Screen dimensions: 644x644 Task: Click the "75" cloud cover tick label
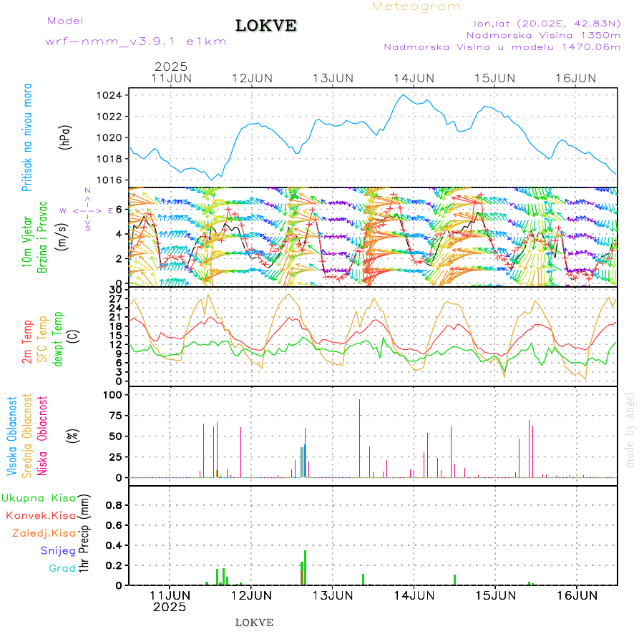[116, 416]
